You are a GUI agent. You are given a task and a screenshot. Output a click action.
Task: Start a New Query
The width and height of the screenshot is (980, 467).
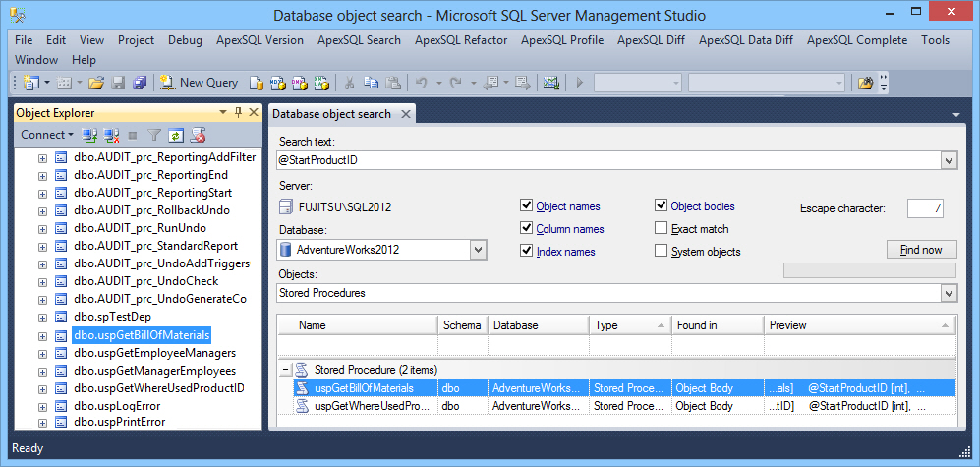[199, 83]
